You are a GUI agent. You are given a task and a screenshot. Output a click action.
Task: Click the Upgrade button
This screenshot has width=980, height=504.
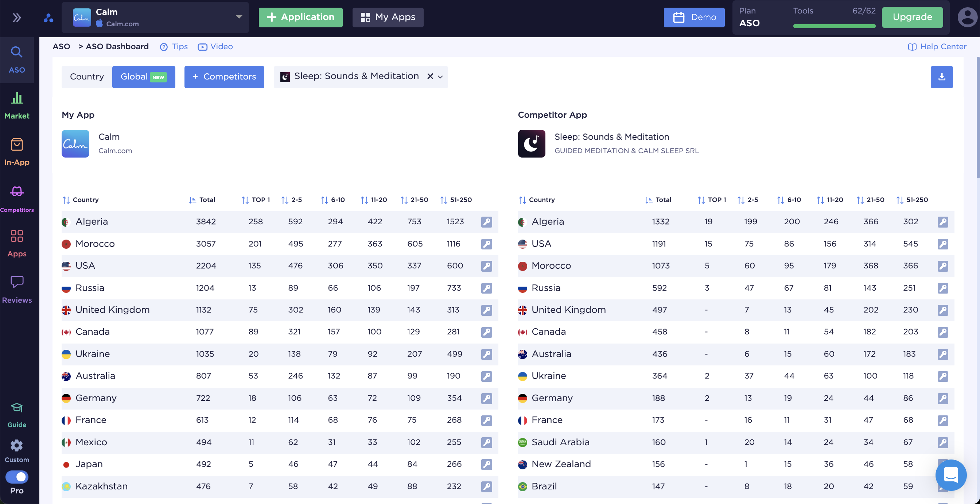pyautogui.click(x=912, y=18)
